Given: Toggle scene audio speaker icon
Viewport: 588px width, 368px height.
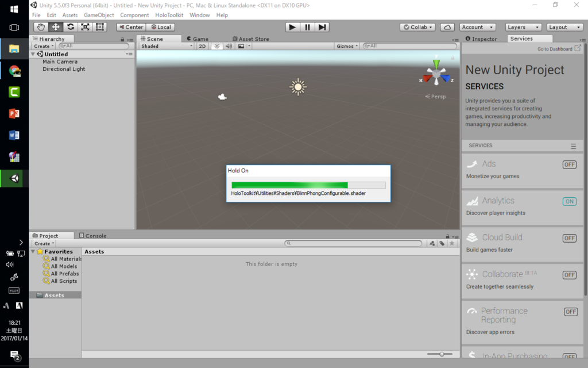Looking at the screenshot, I should point(229,46).
